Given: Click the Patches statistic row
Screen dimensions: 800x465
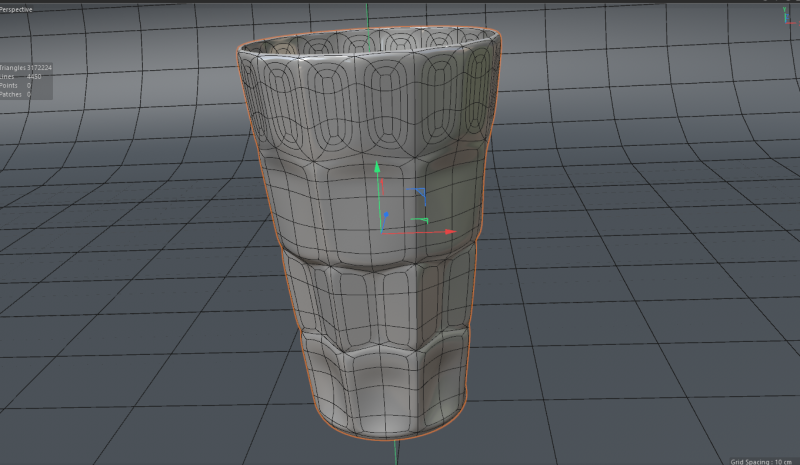Looking at the screenshot, I should click(16, 95).
